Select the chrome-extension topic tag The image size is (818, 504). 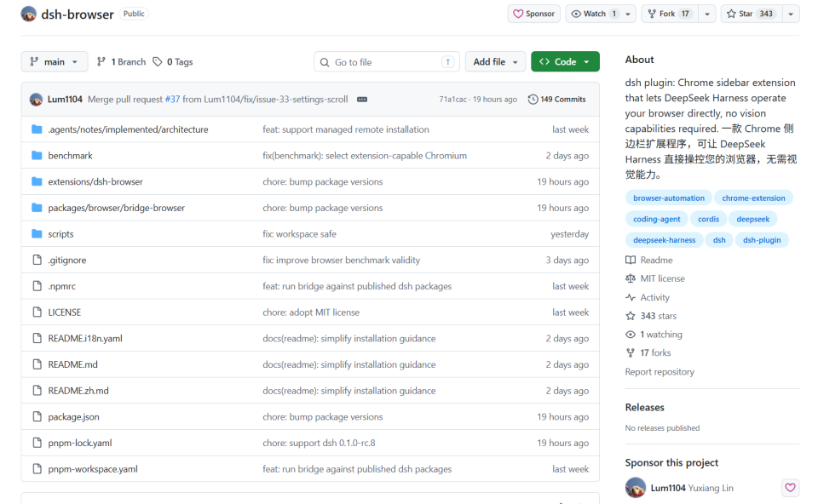coord(753,198)
